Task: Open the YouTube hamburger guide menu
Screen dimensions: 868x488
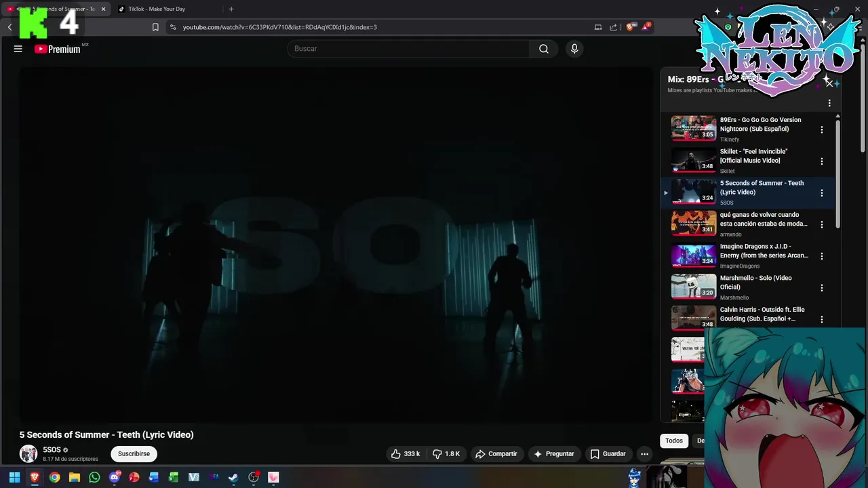Action: [x=18, y=49]
